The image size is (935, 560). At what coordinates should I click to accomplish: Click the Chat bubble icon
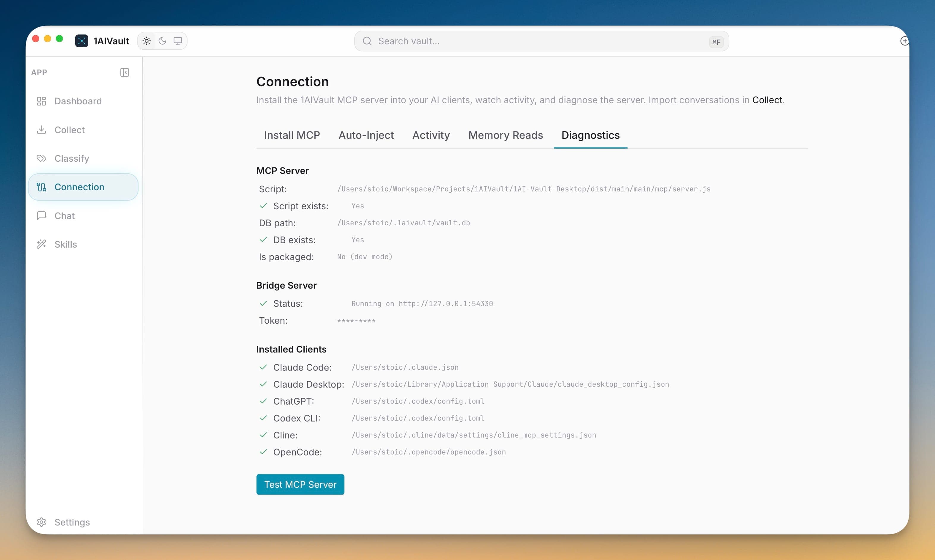[x=42, y=216]
